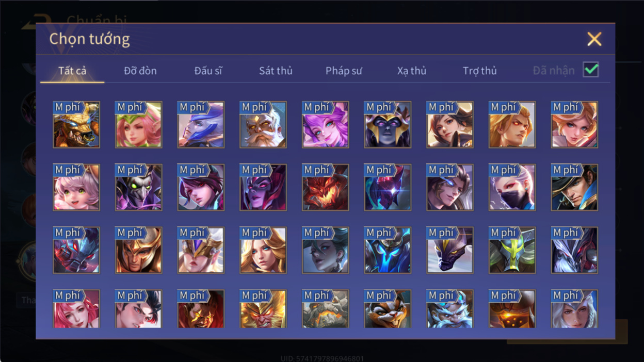Choose the pink-haired girl with green eyes
Image resolution: width=644 pixels, height=362 pixels.
76,188
